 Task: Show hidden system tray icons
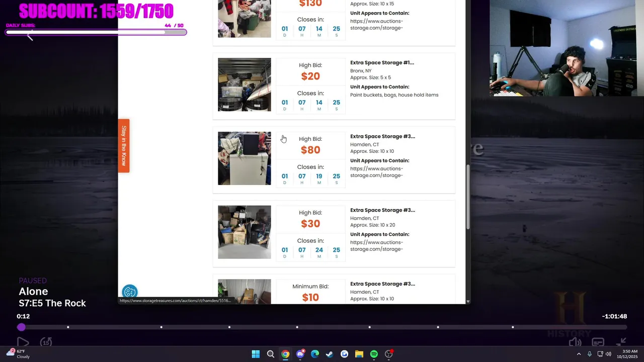pyautogui.click(x=579, y=354)
